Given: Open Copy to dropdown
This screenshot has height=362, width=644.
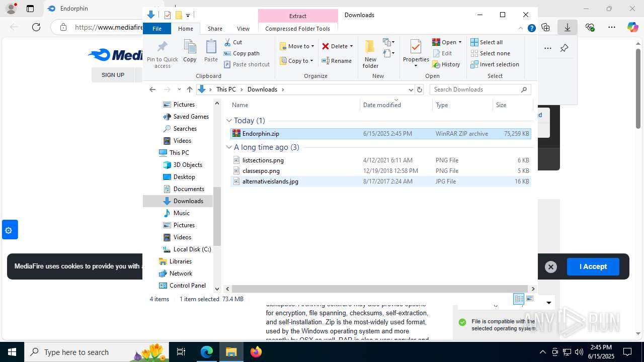Looking at the screenshot, I should click(297, 61).
